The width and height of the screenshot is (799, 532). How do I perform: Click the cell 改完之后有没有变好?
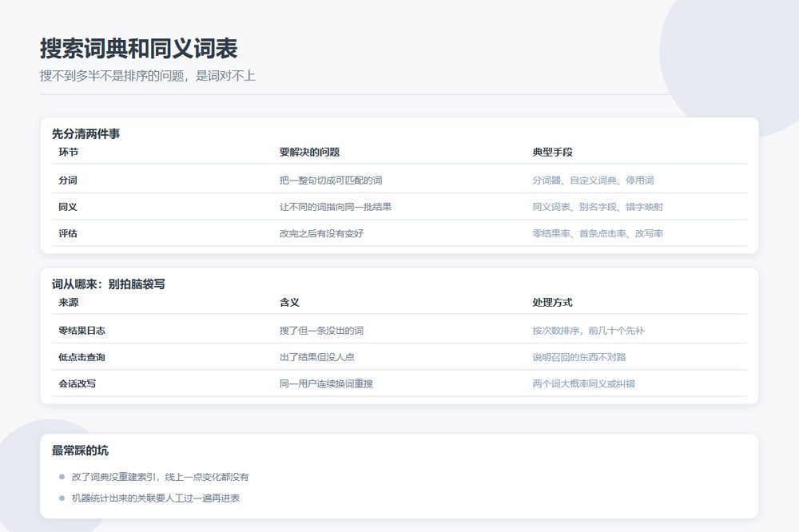(x=321, y=233)
